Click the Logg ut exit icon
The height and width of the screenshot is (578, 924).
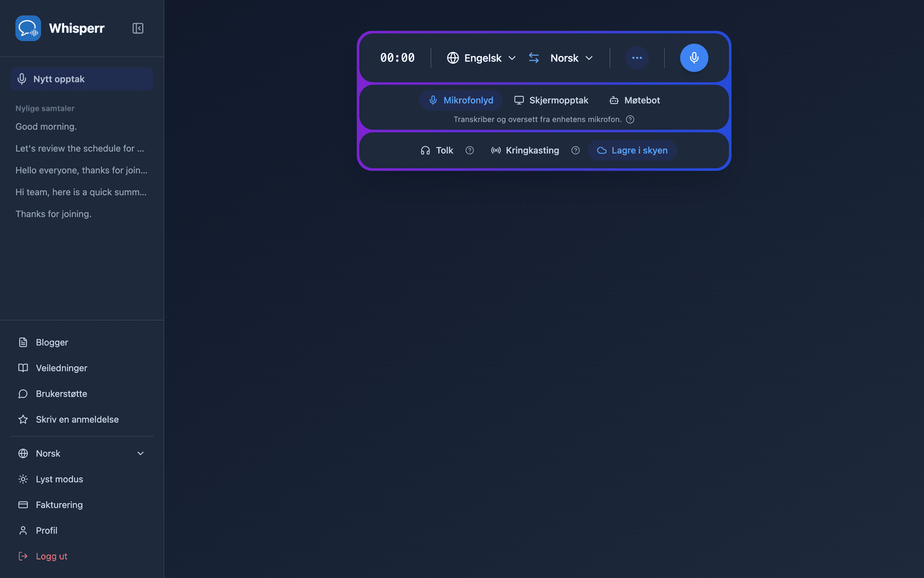click(23, 556)
